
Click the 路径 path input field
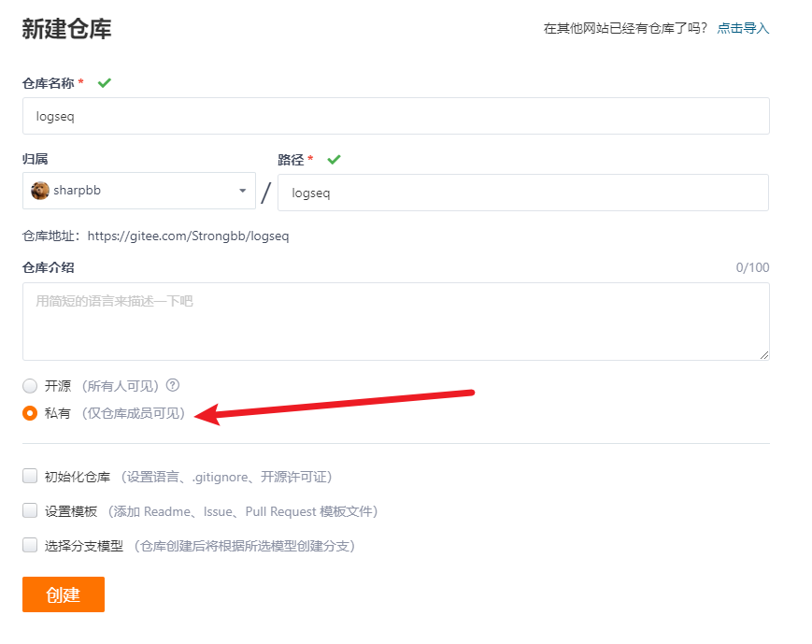point(523,193)
